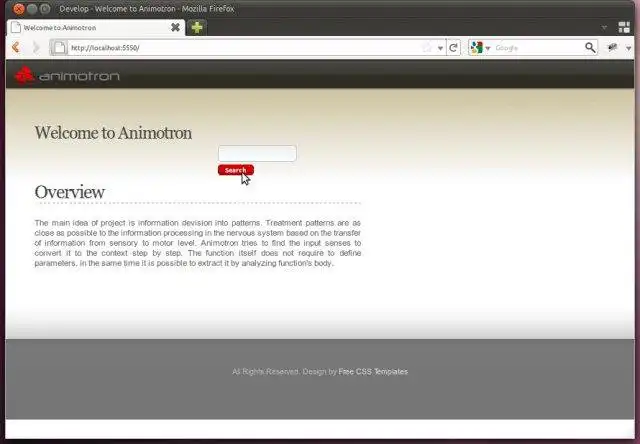Open a new tab with green plus

point(197,28)
